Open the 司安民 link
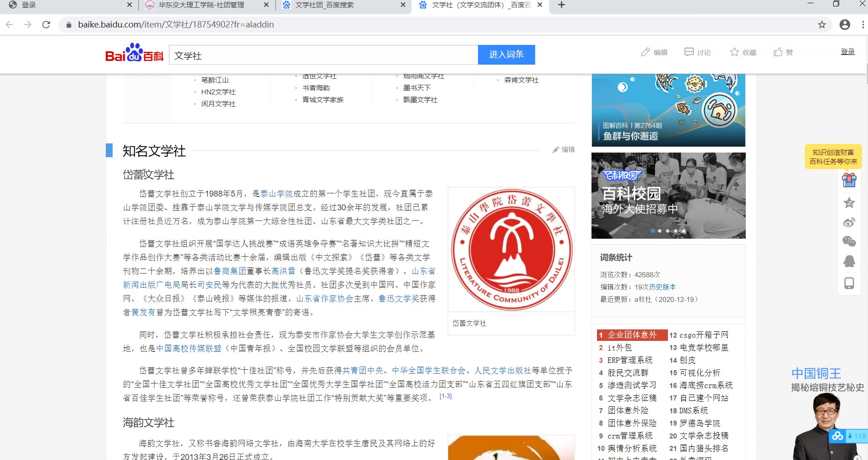This screenshot has height=460, width=868. tap(209, 285)
